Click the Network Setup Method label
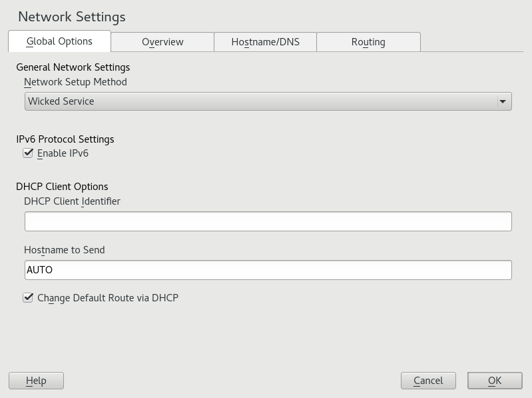The image size is (532, 398). (75, 82)
